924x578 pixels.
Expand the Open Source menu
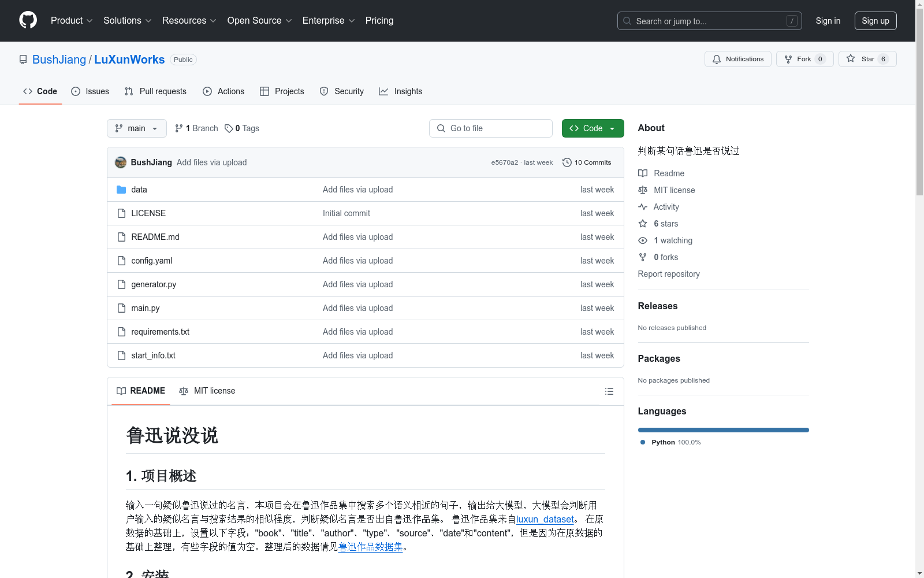point(260,20)
